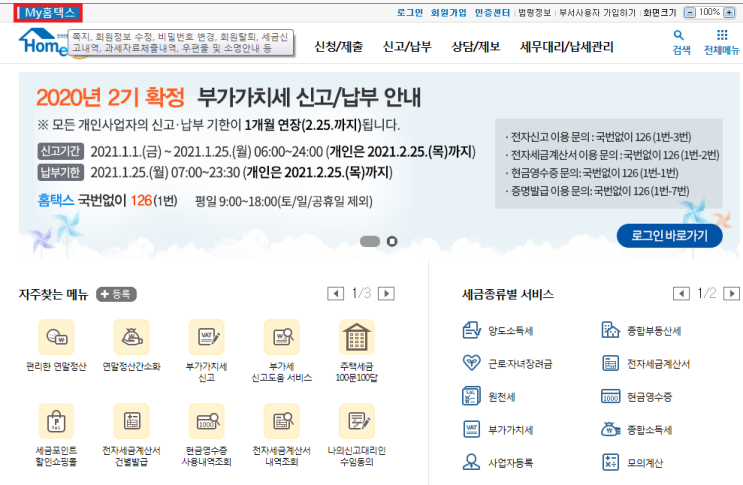Image resolution: width=743 pixels, height=485 pixels.
Task: Click the 로그인 link
Action: pos(409,13)
